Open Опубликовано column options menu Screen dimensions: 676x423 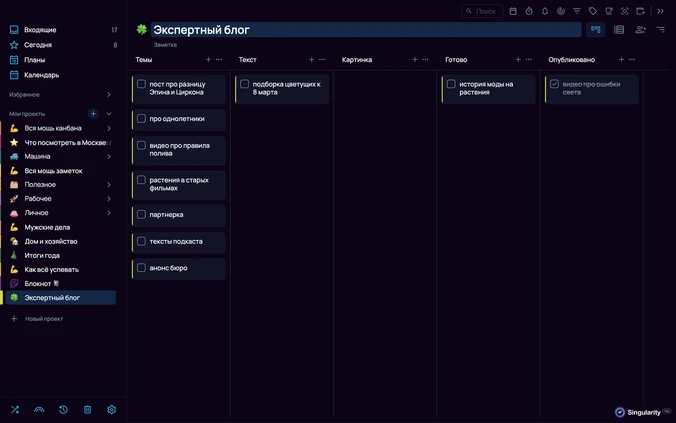[x=632, y=60]
